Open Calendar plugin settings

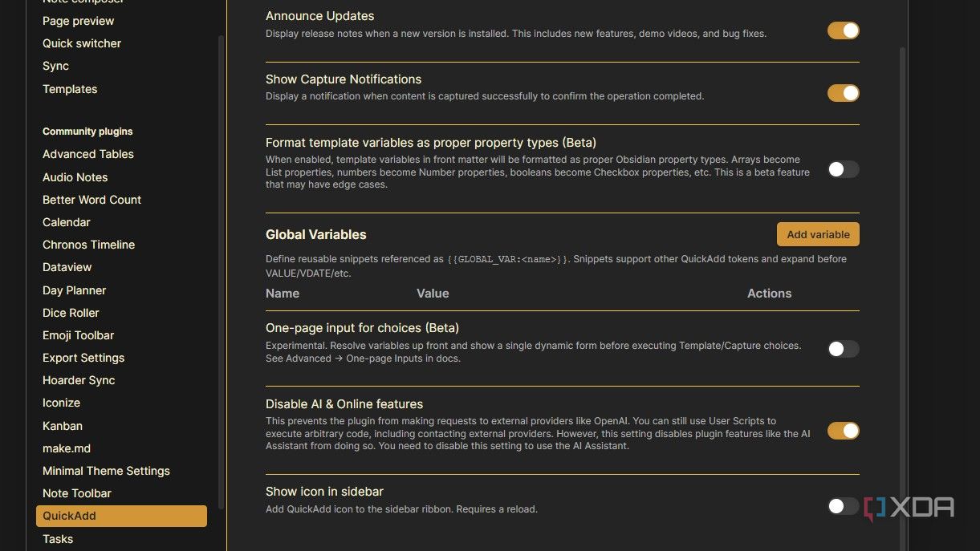tap(67, 222)
